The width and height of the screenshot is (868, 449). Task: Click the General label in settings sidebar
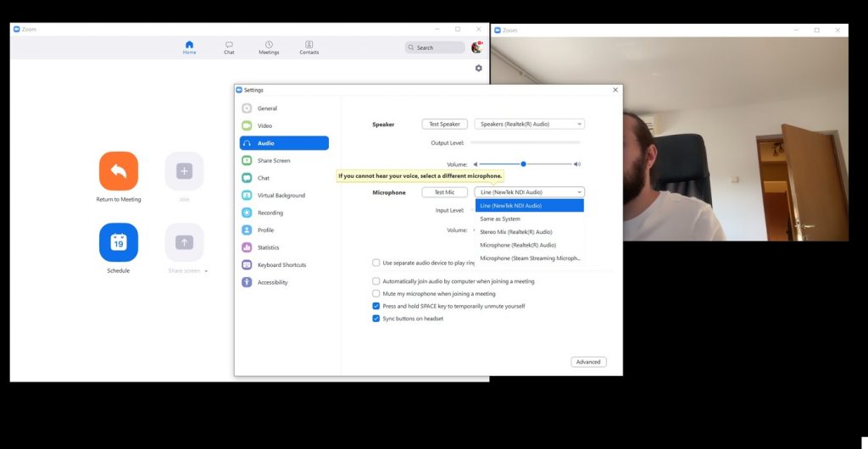point(267,108)
